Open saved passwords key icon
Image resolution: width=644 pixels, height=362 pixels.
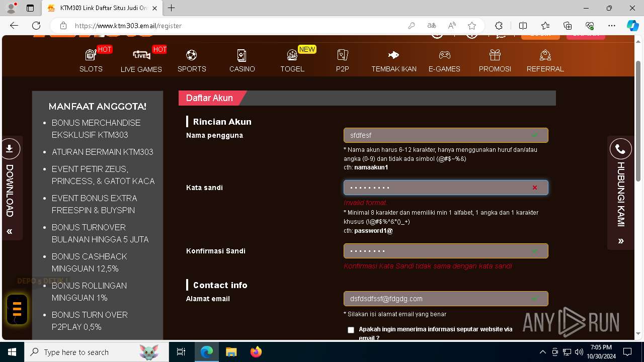click(412, 26)
